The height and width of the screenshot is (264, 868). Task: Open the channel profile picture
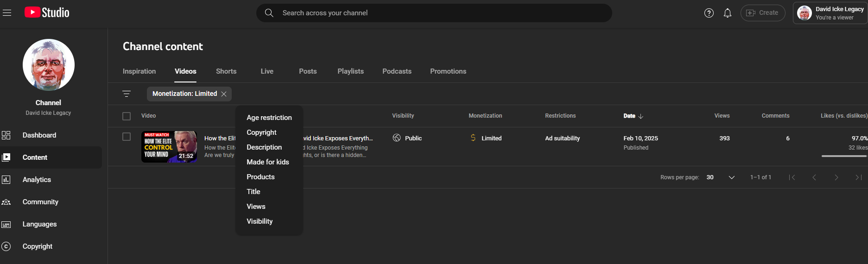click(x=49, y=65)
